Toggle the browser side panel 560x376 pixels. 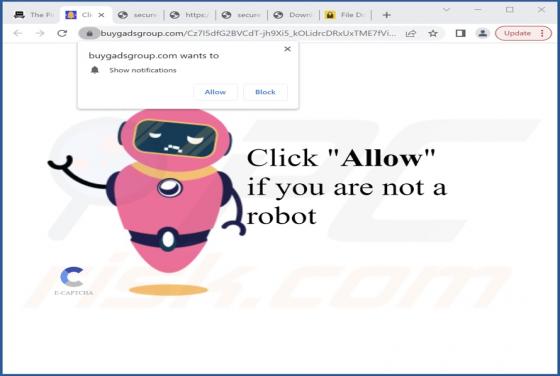(x=460, y=34)
